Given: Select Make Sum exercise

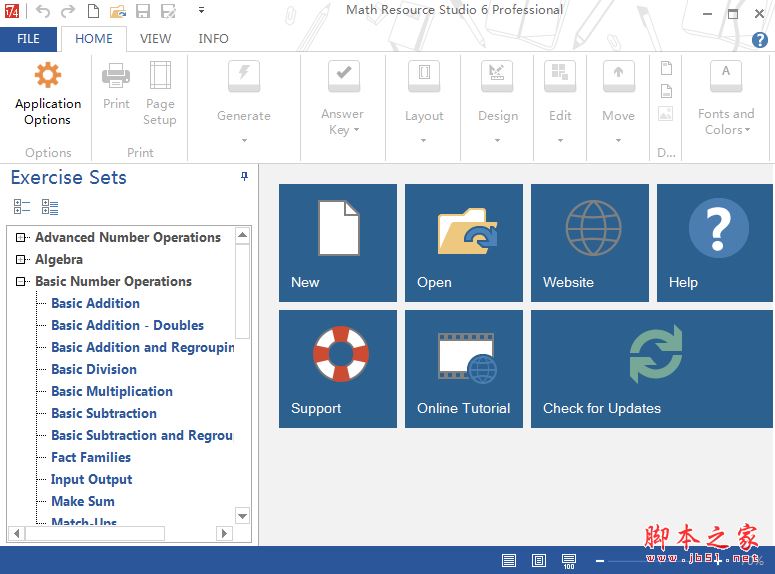Looking at the screenshot, I should (83, 501).
